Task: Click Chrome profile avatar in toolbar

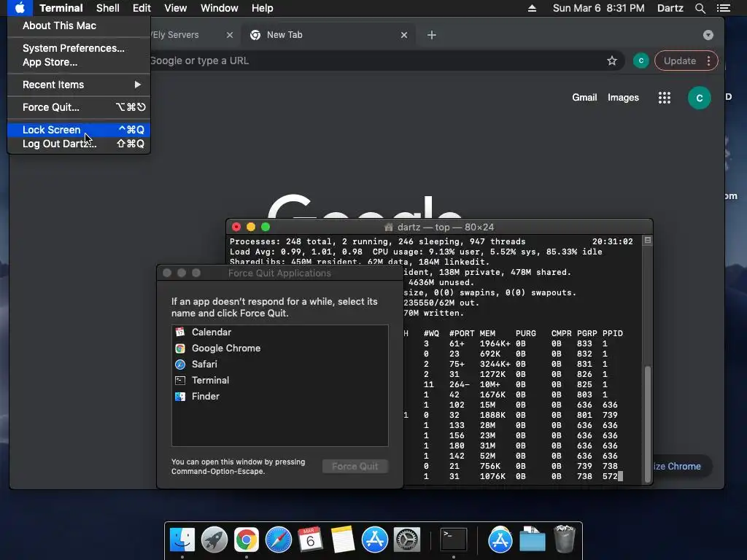Action: pos(640,61)
